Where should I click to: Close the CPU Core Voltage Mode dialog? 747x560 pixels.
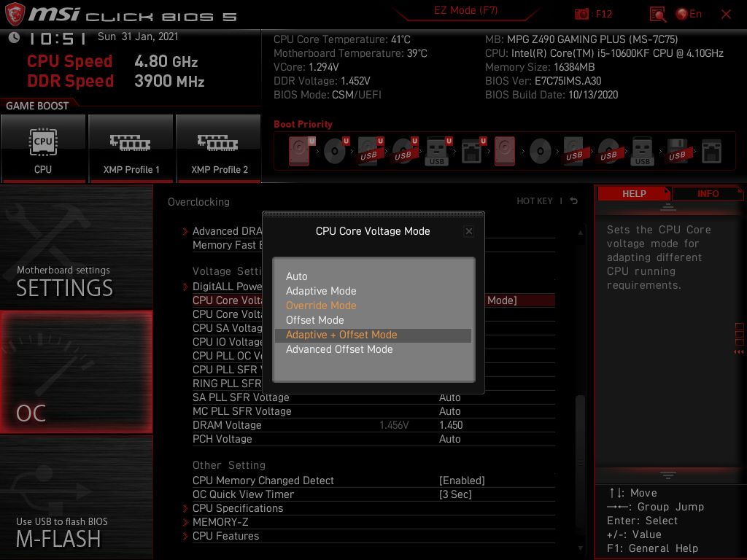coord(469,231)
